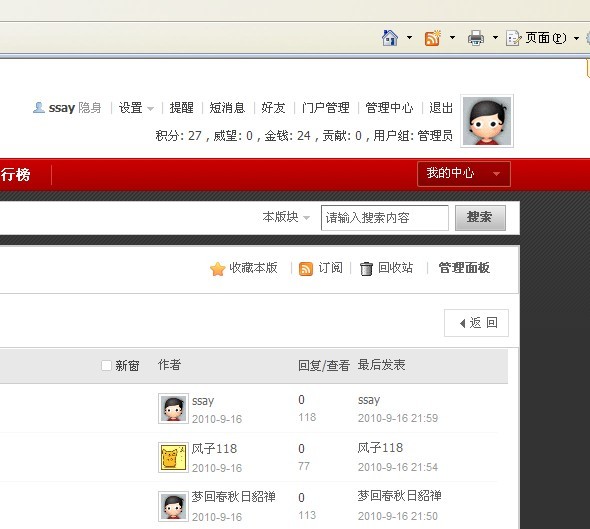Viewport: 590px width, 529px height.
Task: Open the 页面(P) browser menu
Action: coord(546,38)
